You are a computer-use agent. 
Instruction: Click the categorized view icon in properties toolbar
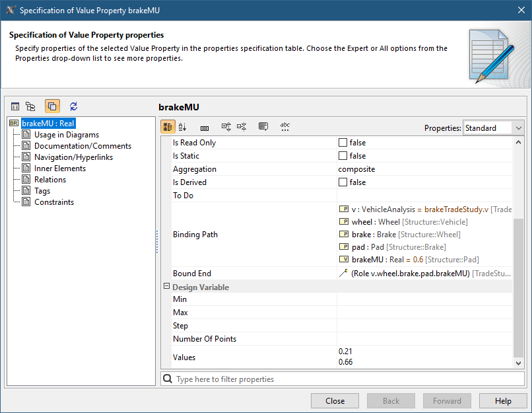[168, 127]
